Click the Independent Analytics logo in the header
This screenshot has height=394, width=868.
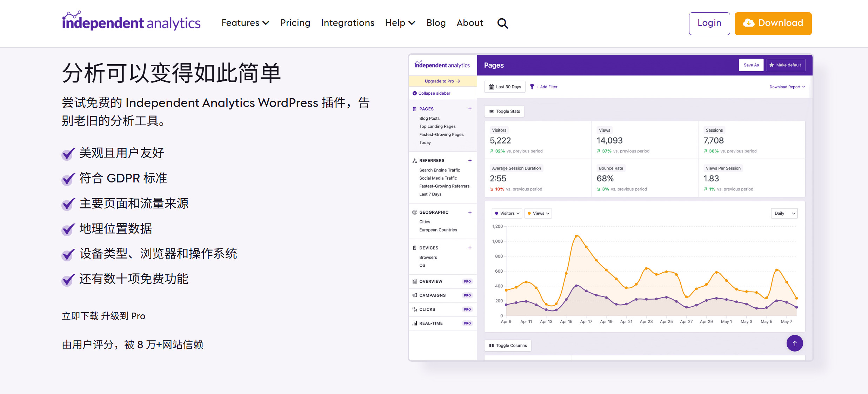point(131,21)
